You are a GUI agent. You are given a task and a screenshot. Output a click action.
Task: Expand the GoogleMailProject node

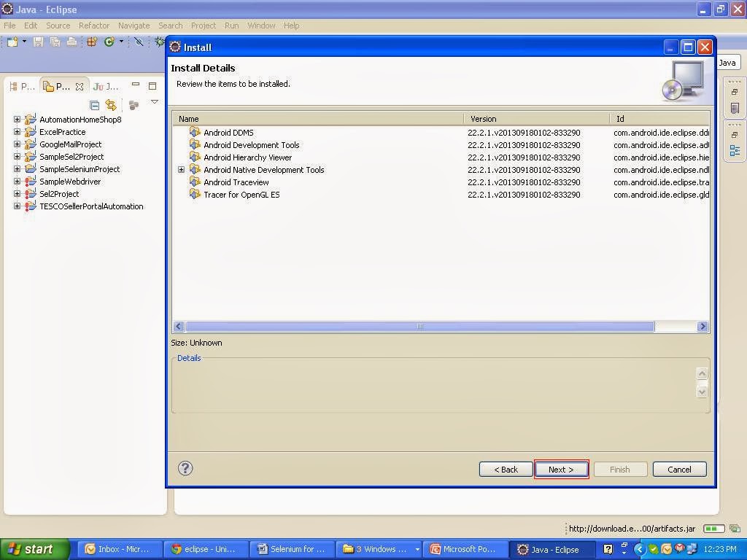point(18,144)
